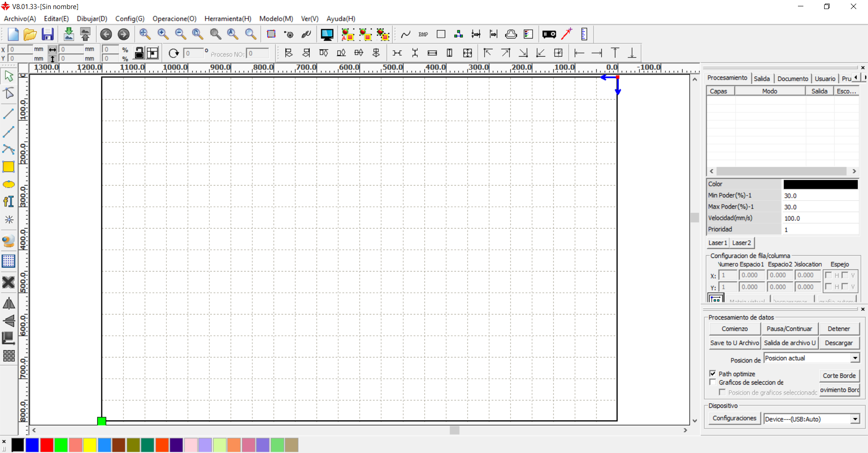The height and width of the screenshot is (453, 868).
Task: Click the Max Poder value field
Action: 820,207
